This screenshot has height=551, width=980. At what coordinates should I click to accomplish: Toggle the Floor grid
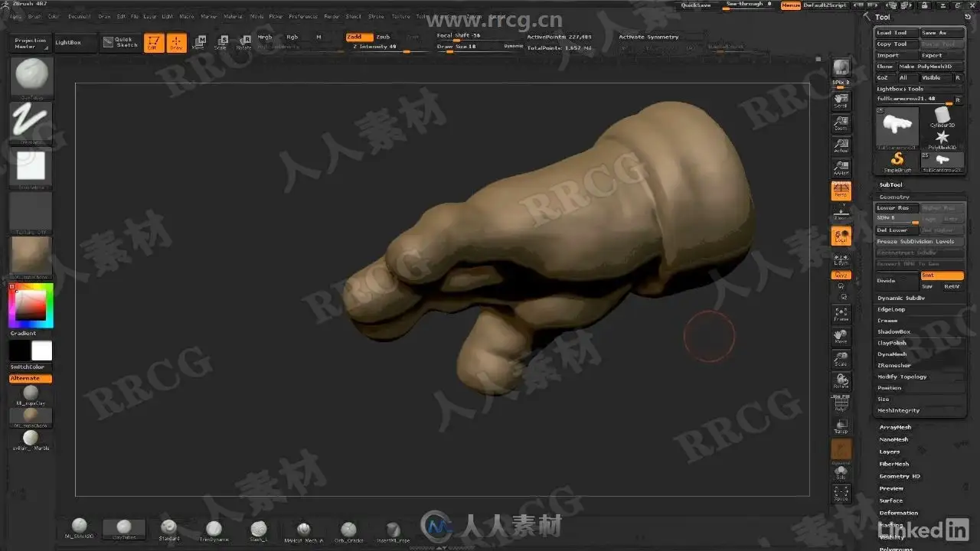pyautogui.click(x=841, y=214)
